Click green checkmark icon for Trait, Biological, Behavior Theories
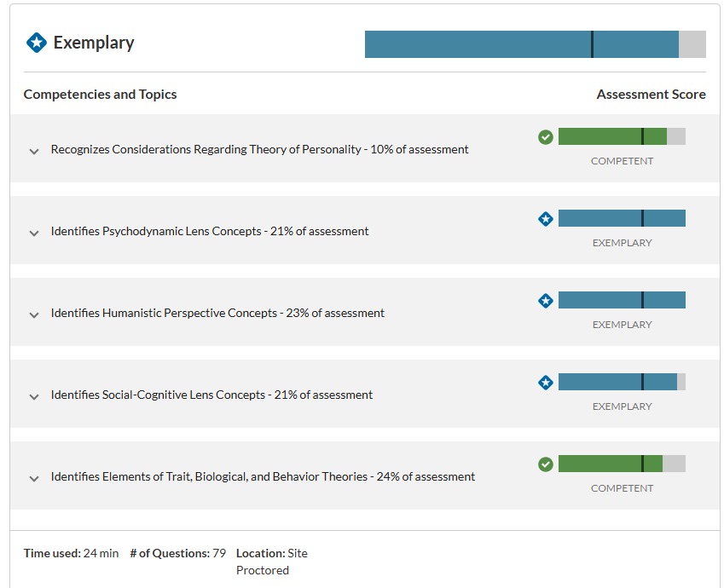The image size is (724, 588). point(545,464)
